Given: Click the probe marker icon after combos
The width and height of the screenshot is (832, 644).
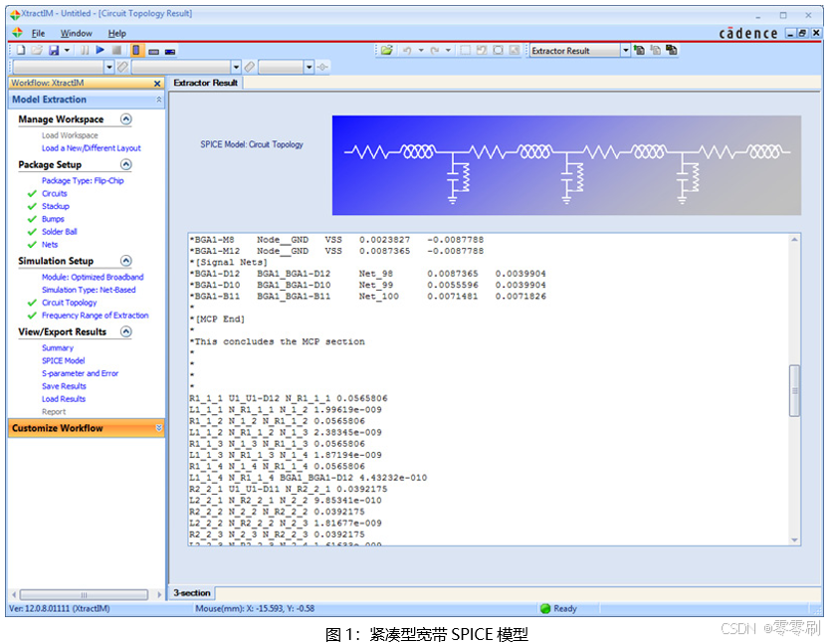Looking at the screenshot, I should (x=322, y=67).
